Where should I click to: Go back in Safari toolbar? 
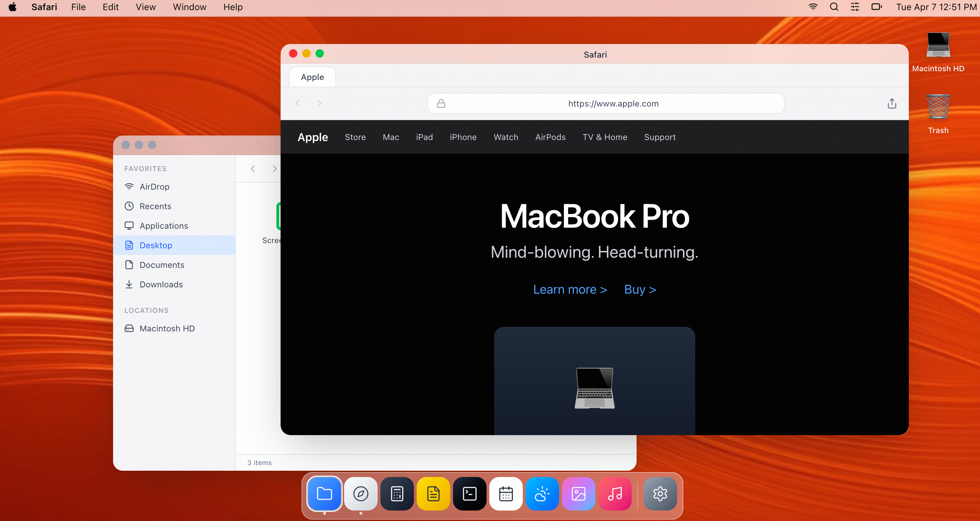(297, 103)
